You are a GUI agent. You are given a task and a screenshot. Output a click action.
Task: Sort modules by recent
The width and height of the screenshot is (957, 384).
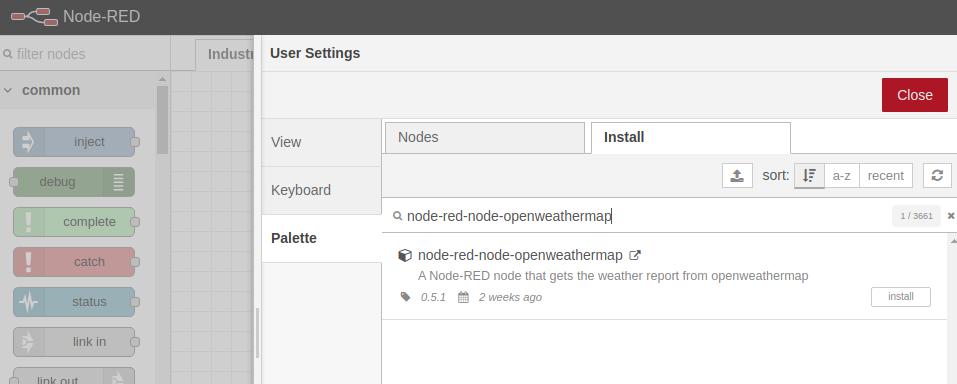pyautogui.click(x=886, y=176)
